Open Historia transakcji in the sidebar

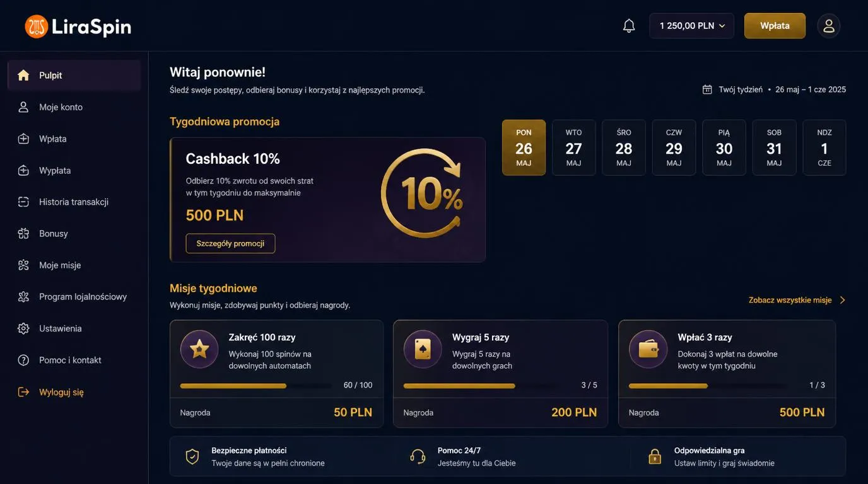point(74,202)
